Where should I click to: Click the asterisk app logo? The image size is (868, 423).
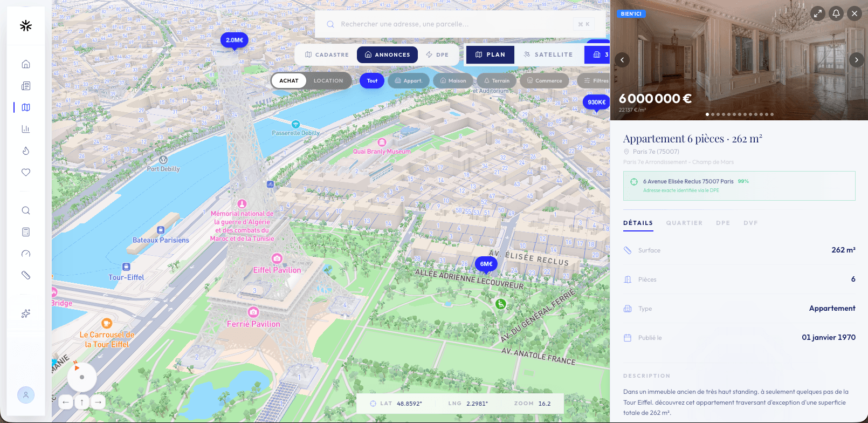click(x=25, y=25)
